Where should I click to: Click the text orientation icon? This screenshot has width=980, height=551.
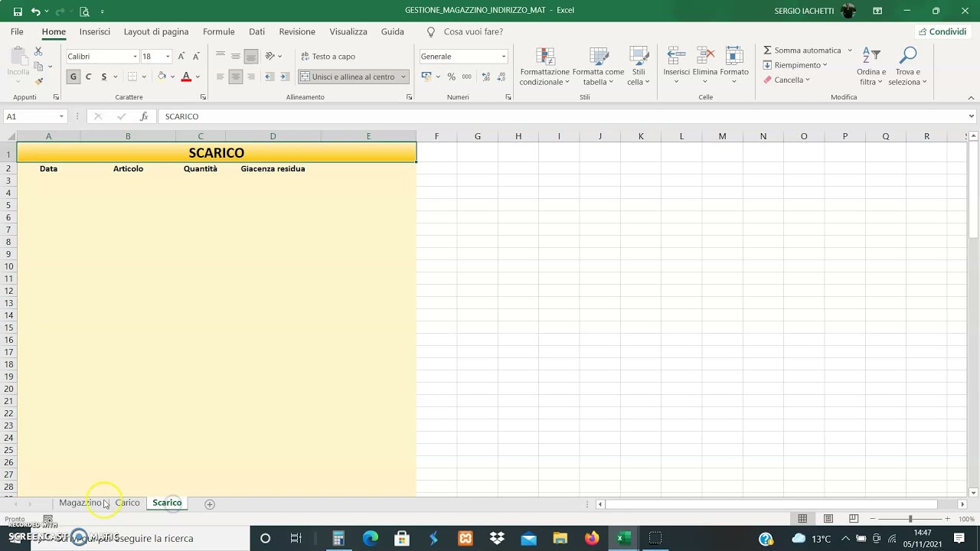(270, 56)
